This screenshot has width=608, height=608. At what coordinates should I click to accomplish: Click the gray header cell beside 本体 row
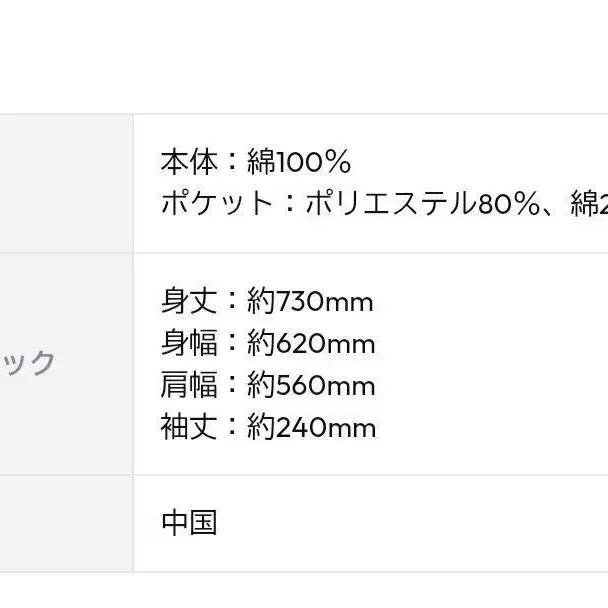coord(66,183)
